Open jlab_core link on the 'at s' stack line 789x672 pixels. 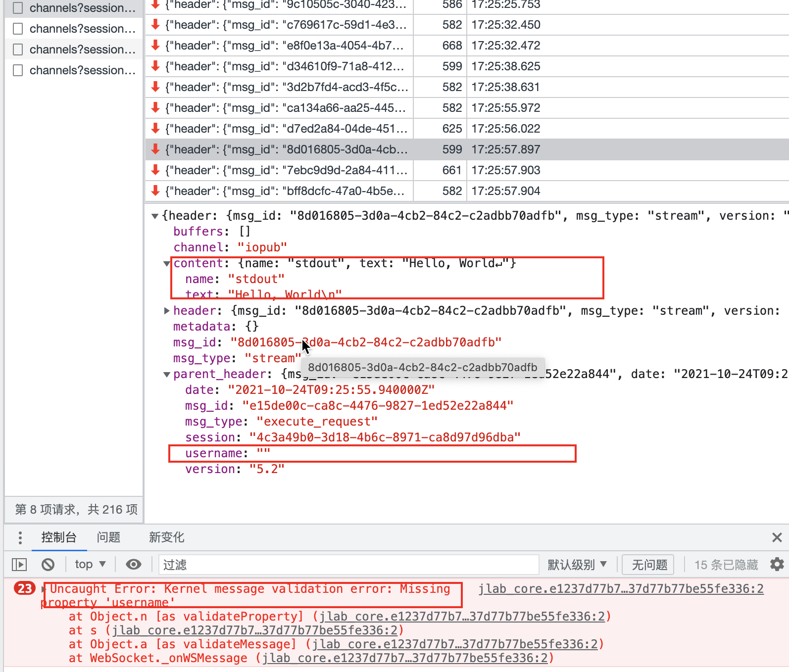click(x=254, y=630)
